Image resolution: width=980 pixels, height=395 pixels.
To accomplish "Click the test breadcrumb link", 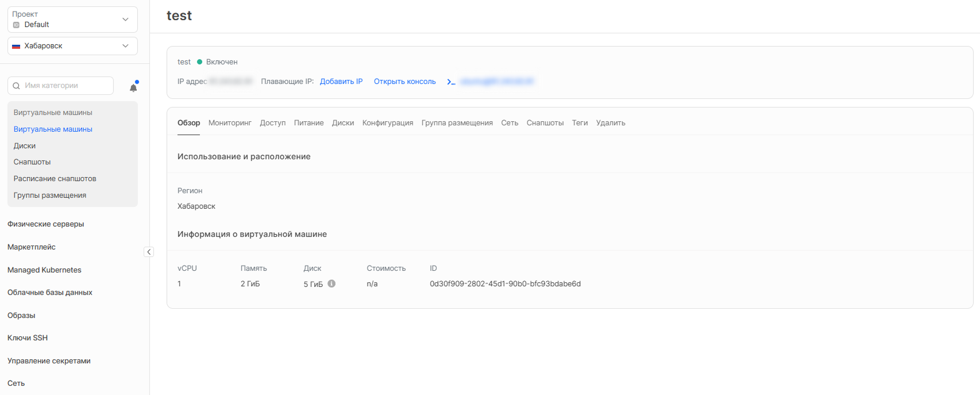I will [x=184, y=62].
